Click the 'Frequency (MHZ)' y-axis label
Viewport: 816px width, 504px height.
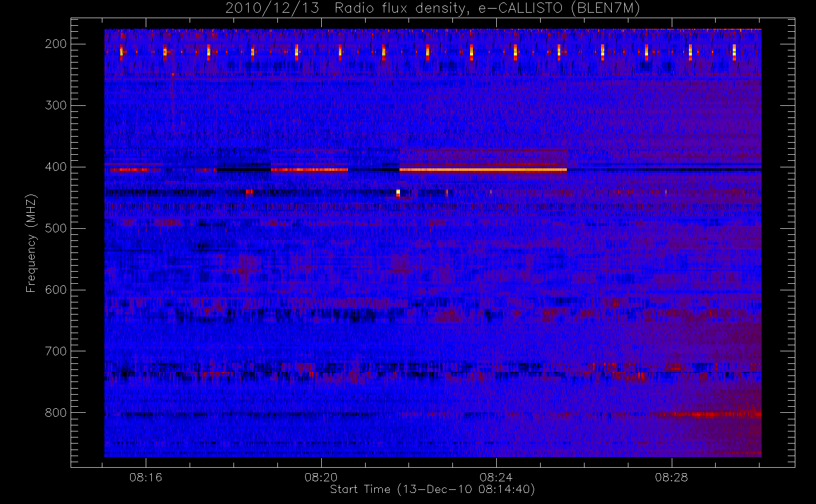[31, 243]
